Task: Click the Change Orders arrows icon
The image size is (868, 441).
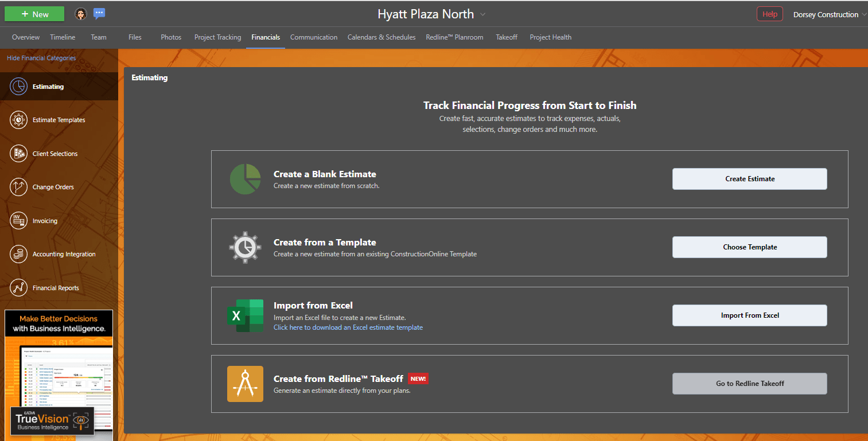Action: pyautogui.click(x=18, y=187)
